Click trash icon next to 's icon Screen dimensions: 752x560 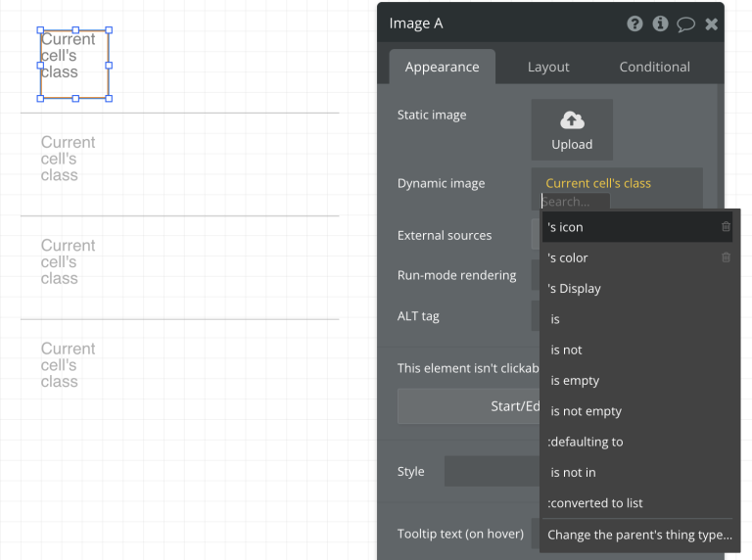click(x=726, y=227)
